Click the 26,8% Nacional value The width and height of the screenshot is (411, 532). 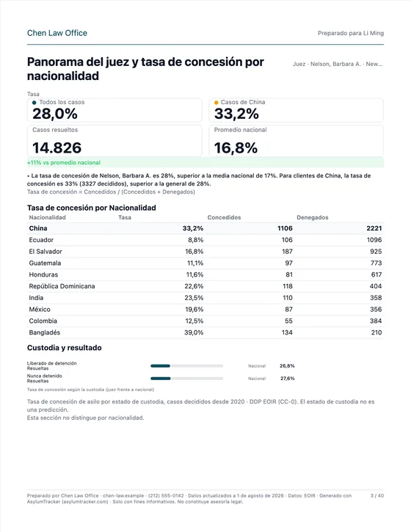pos(287,365)
